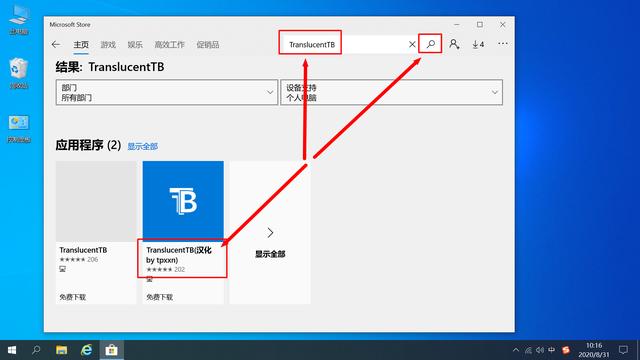Click the 显示全部 link beside 应用程序
Viewport: 640px width, 360px height.
pyautogui.click(x=142, y=146)
